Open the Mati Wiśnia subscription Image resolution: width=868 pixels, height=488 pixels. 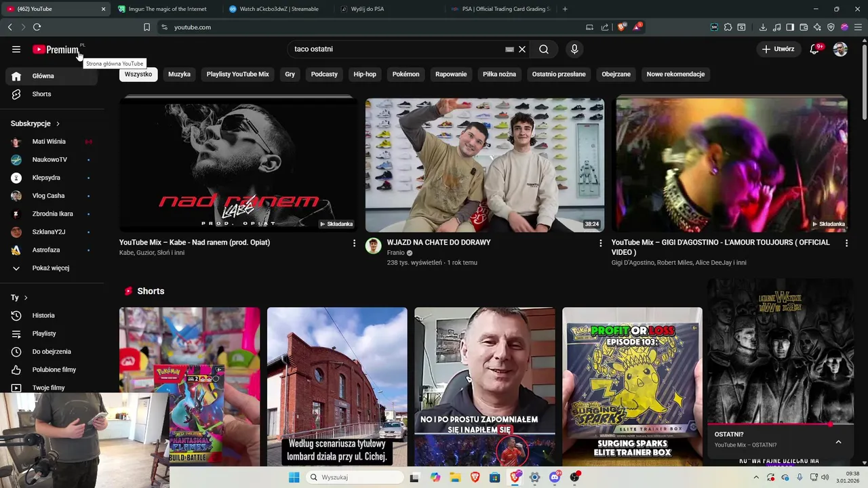(52, 142)
